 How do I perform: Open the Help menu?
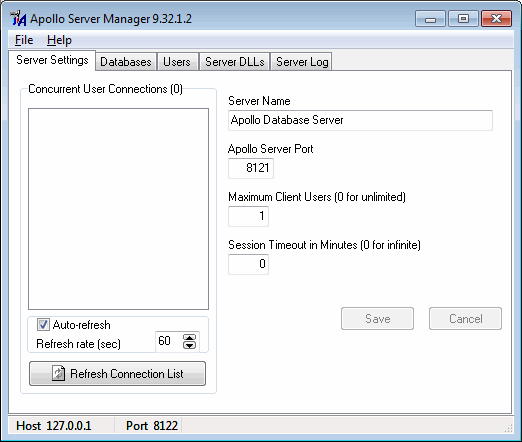(x=59, y=40)
